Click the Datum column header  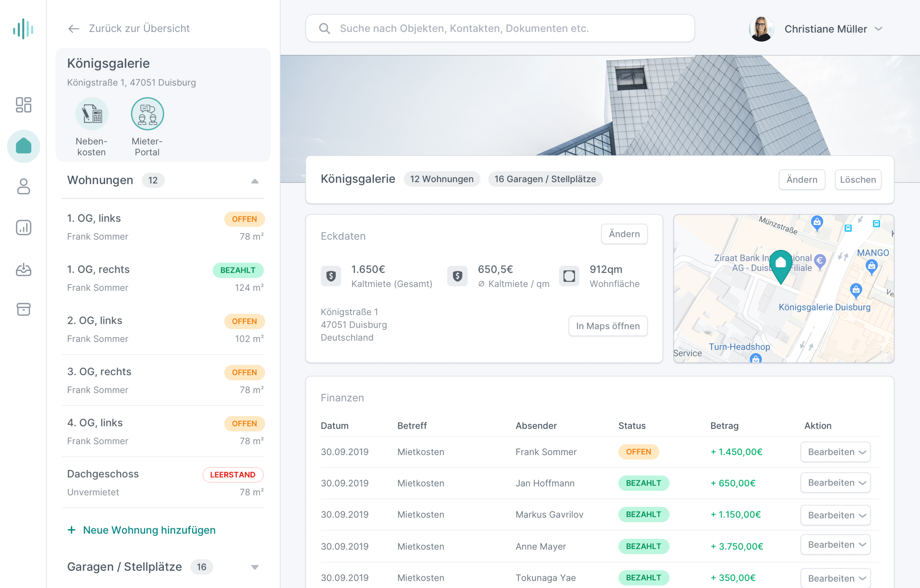(x=335, y=426)
